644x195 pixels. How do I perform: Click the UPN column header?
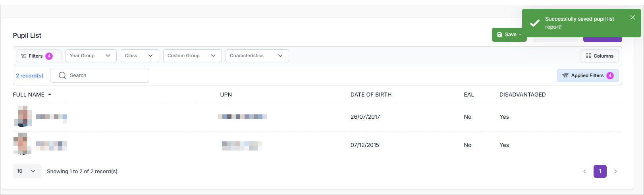click(x=226, y=95)
